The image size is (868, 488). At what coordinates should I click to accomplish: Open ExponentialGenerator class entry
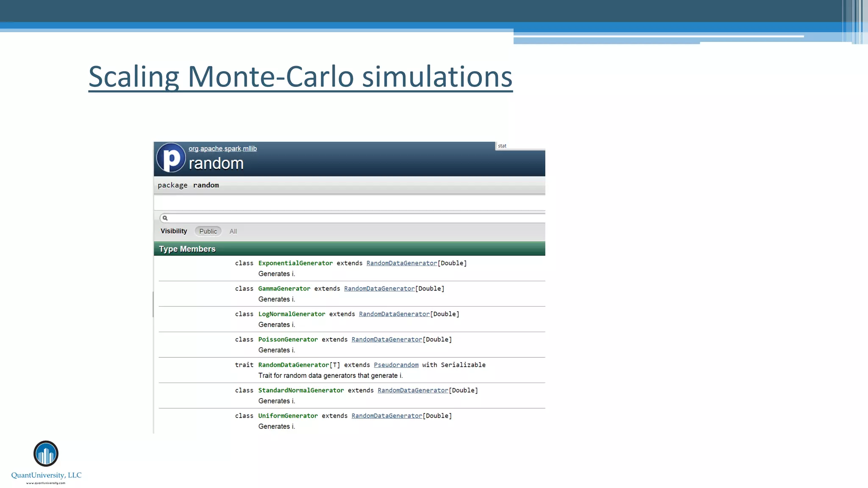(295, 263)
